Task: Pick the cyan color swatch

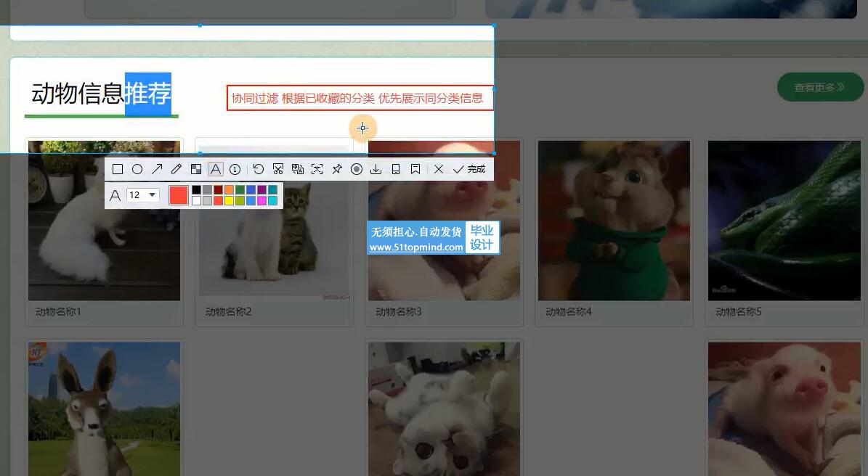Action: coord(272,201)
